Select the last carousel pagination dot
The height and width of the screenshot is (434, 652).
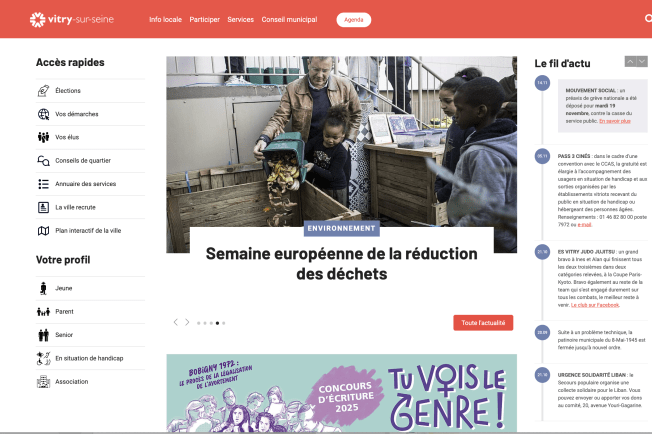[224, 323]
